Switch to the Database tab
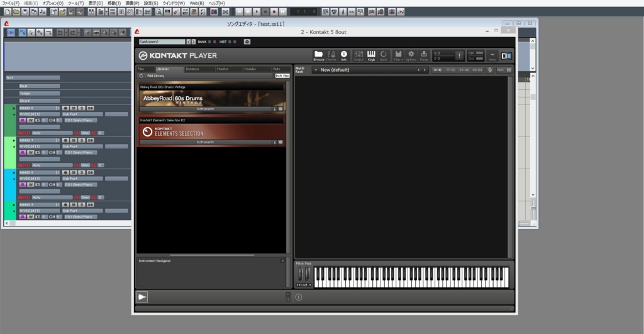Image resolution: width=644 pixels, height=334 pixels. click(x=192, y=69)
